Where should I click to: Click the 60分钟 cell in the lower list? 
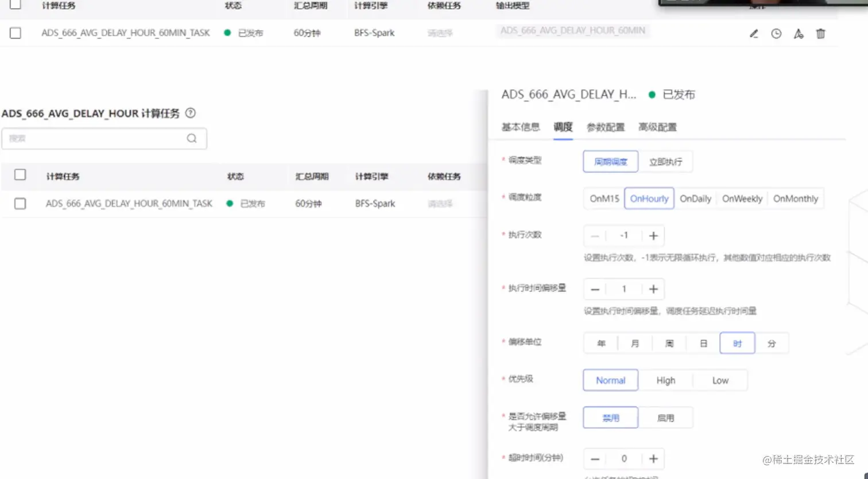[x=309, y=204]
